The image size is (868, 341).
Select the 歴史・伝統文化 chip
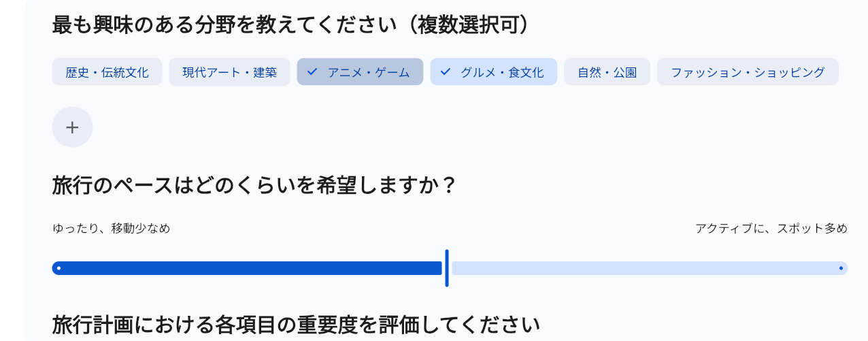(x=107, y=72)
